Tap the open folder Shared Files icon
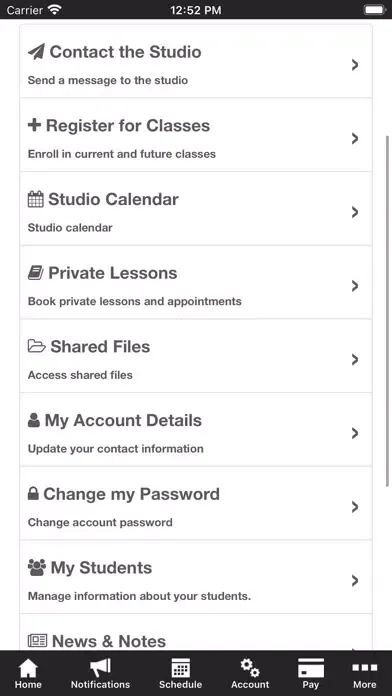This screenshot has width=392, height=696. (x=36, y=346)
